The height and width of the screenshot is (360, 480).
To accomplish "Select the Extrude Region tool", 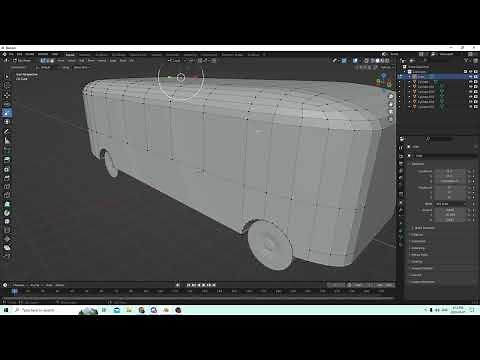I will [x=7, y=160].
